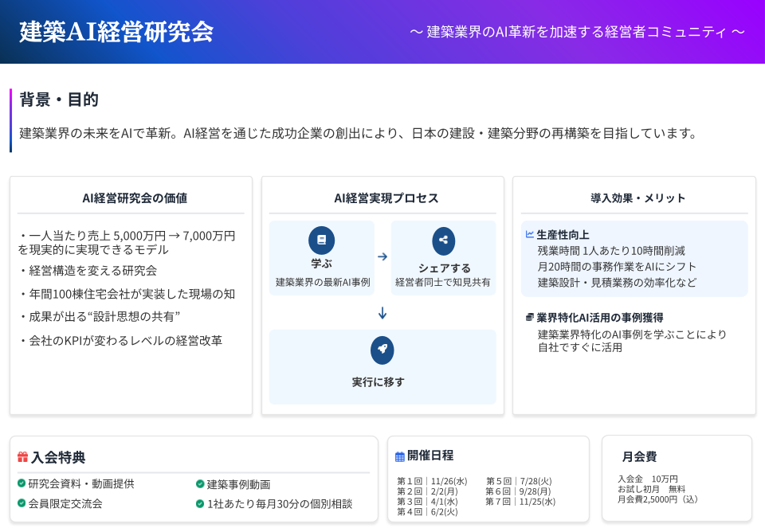Click the green check beside 研究会資料・動画提供
This screenshot has width=765, height=532.
tap(22, 483)
